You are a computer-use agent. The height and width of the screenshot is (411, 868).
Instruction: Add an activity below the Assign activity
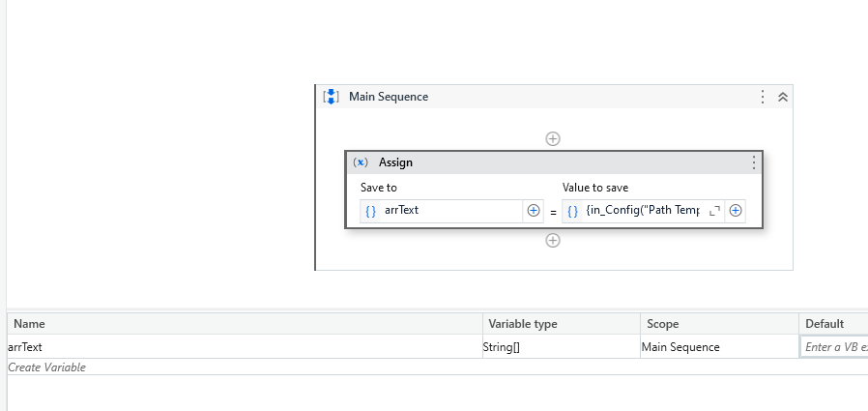point(553,241)
